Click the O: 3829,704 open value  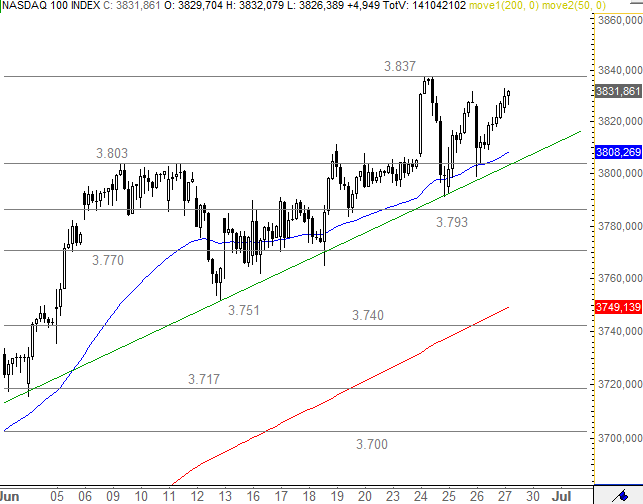(x=193, y=5)
